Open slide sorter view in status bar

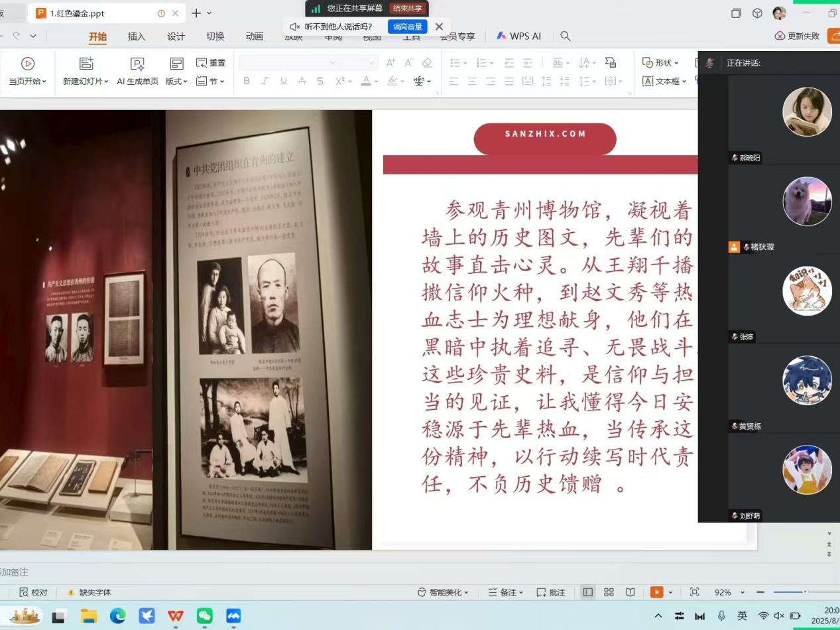pyautogui.click(x=609, y=592)
